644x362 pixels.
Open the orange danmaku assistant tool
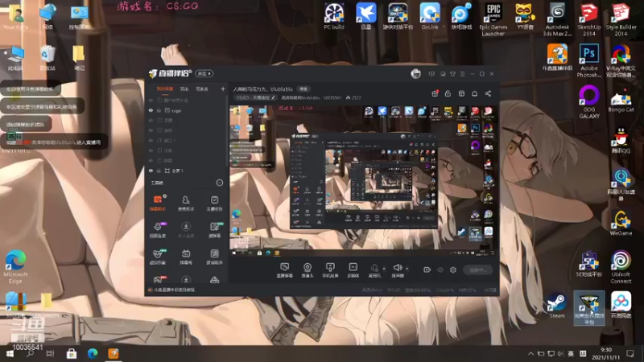157,203
